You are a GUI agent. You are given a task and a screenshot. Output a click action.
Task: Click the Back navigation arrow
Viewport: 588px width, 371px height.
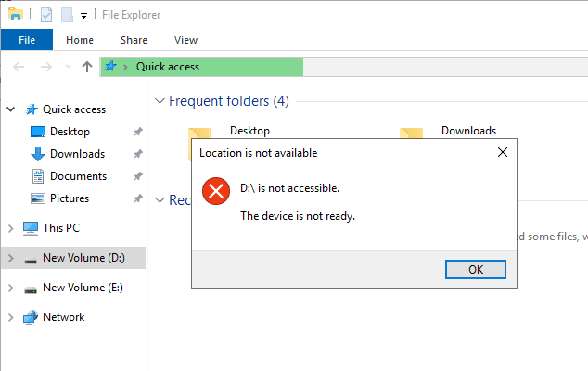[x=20, y=67]
